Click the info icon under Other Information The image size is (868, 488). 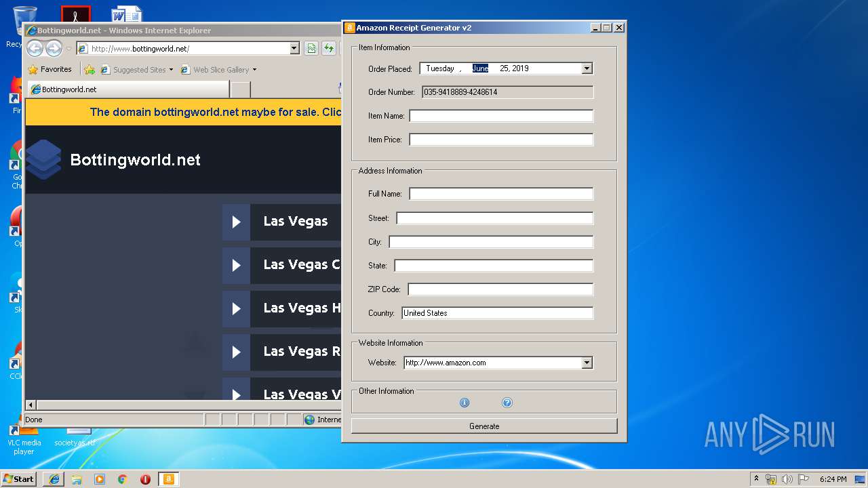pyautogui.click(x=465, y=403)
